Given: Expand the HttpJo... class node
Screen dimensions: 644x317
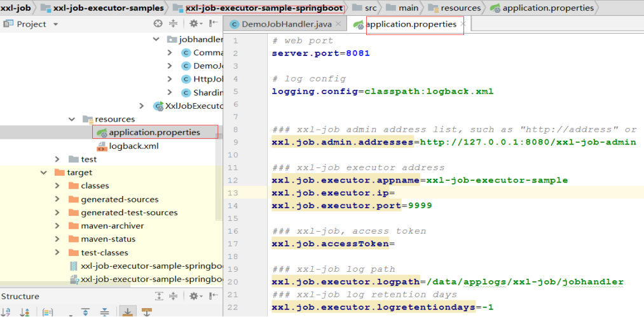Looking at the screenshot, I should tap(170, 79).
